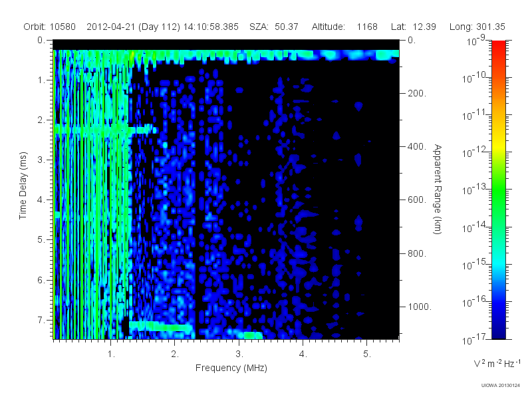Click the 200. tick on Apparent Range axis
The height and width of the screenshot is (399, 532).
click(417, 93)
